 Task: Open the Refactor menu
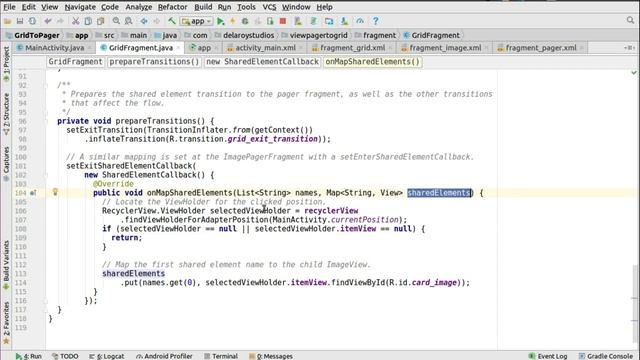[172, 7]
